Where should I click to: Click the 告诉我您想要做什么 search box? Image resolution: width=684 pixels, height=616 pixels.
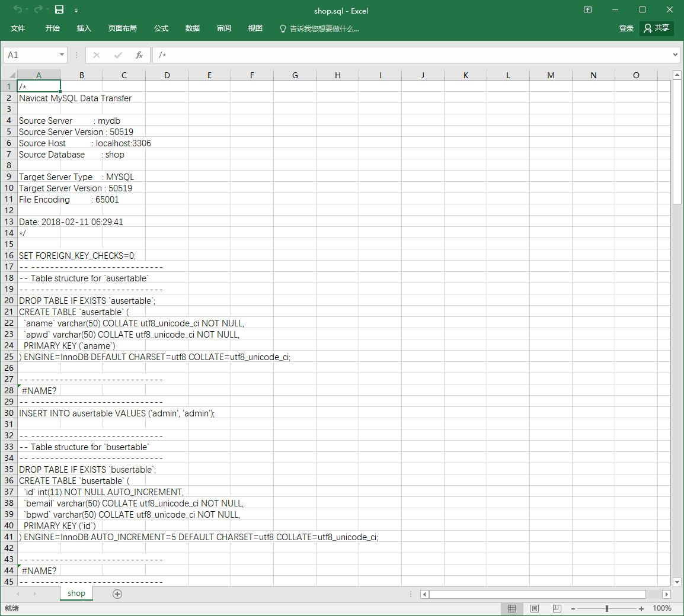319,29
